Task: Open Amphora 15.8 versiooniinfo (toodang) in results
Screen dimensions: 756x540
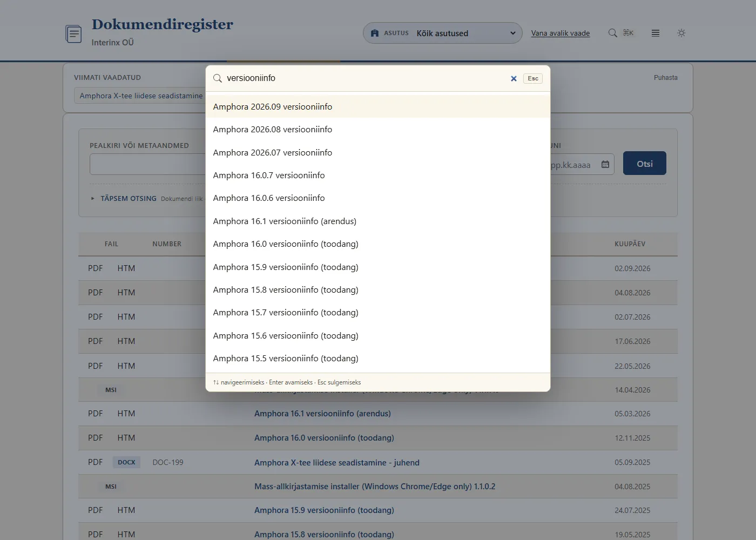Action: [x=378, y=290]
